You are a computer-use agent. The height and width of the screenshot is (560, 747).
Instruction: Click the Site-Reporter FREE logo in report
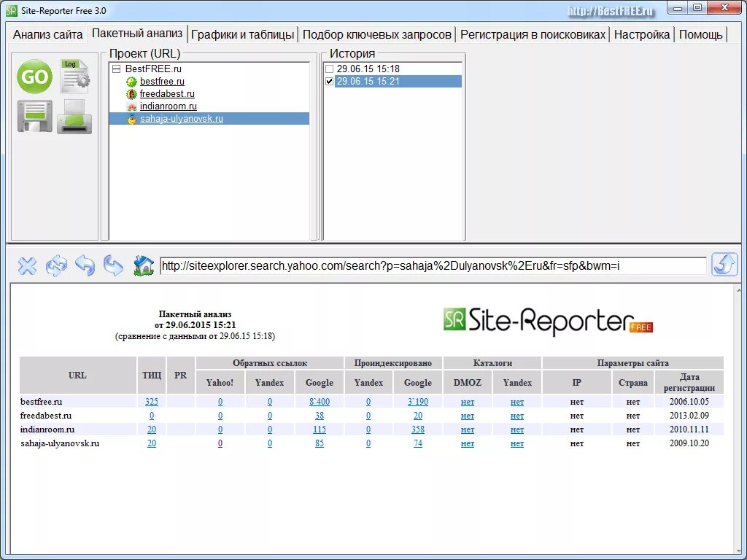pyautogui.click(x=548, y=321)
